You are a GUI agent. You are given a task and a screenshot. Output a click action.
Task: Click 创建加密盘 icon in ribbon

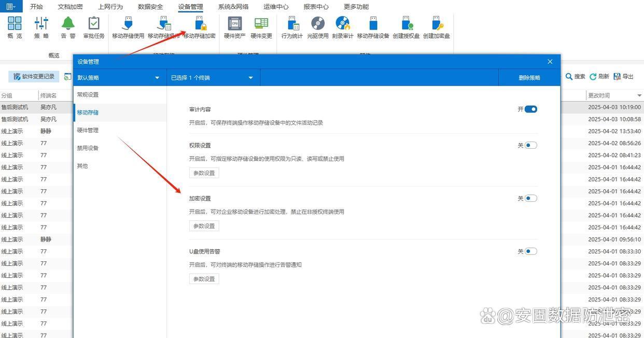pyautogui.click(x=436, y=24)
